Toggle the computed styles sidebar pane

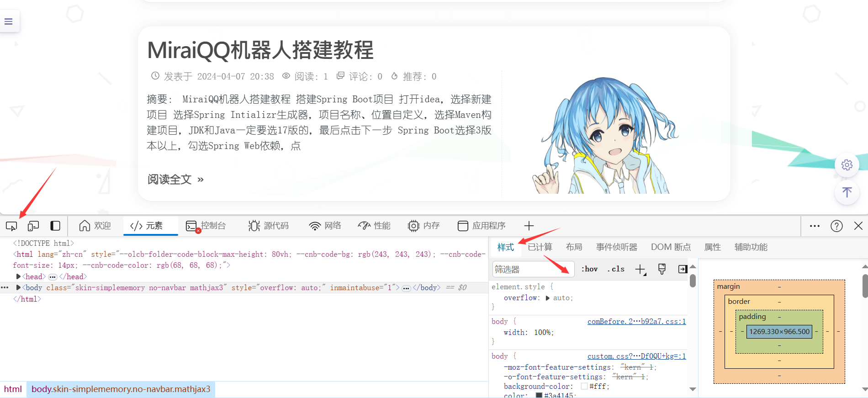pyautogui.click(x=683, y=269)
